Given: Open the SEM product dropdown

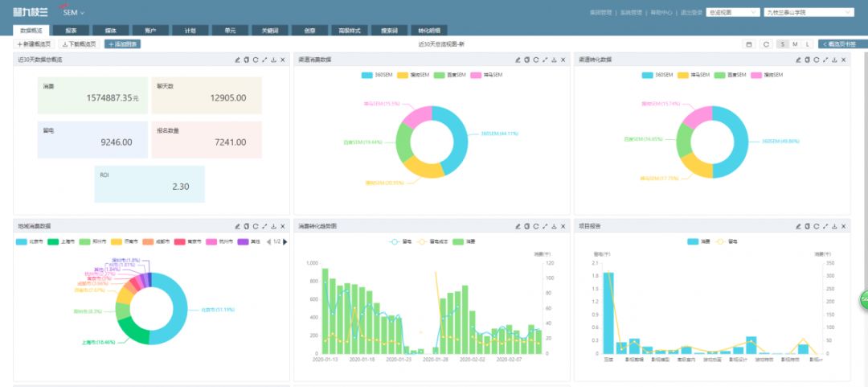Looking at the screenshot, I should click(74, 12).
